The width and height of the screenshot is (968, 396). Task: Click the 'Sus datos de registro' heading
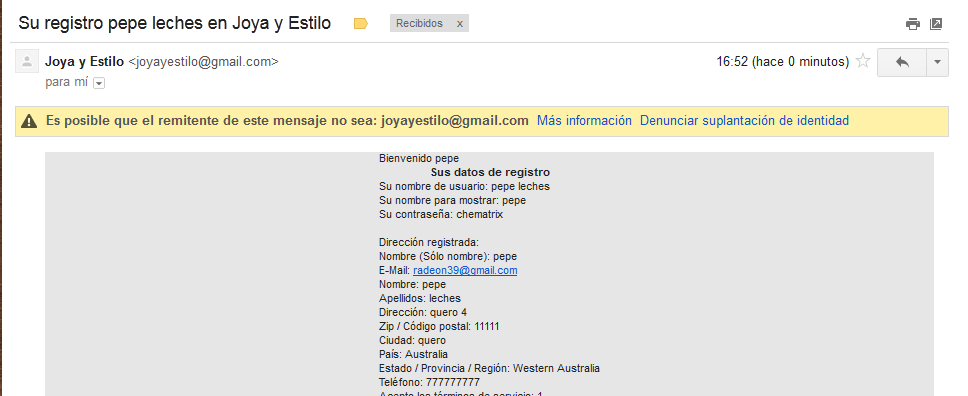(x=490, y=172)
